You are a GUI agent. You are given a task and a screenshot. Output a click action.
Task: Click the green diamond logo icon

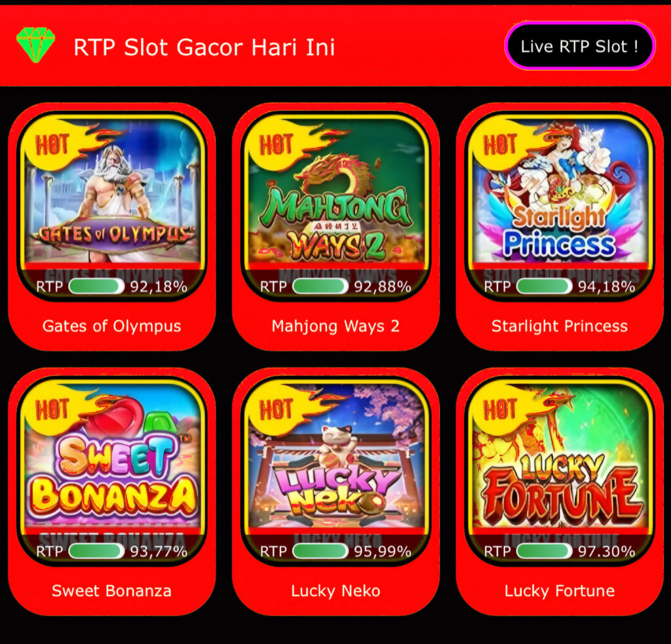click(36, 45)
